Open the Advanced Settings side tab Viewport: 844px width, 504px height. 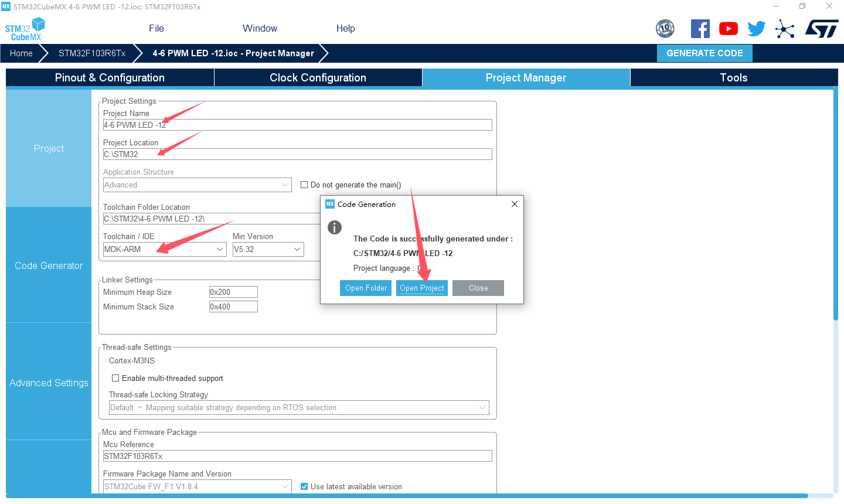49,383
